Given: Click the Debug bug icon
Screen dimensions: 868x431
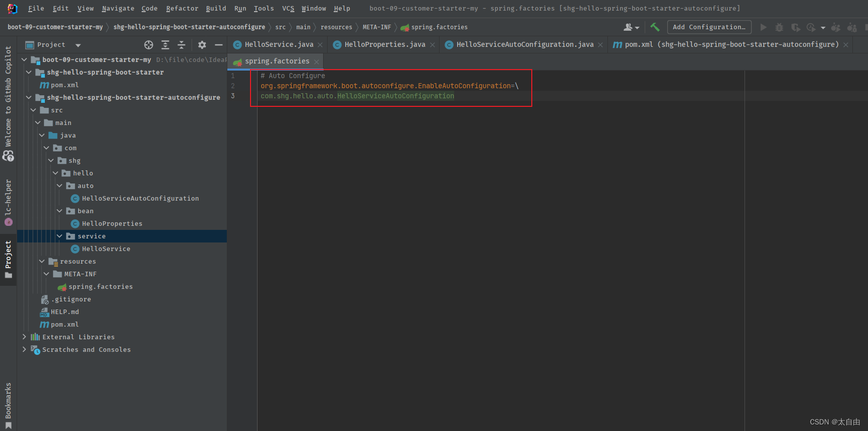Looking at the screenshot, I should [x=779, y=27].
